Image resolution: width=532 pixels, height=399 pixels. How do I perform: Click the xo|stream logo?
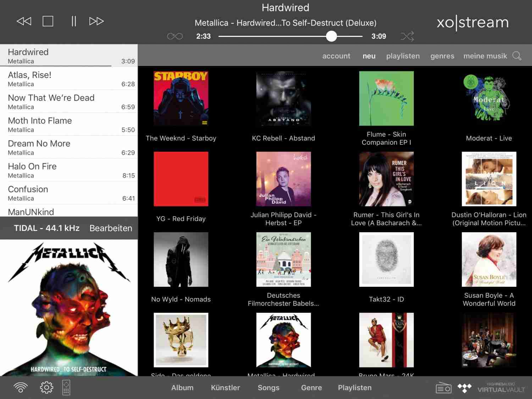[x=472, y=22]
